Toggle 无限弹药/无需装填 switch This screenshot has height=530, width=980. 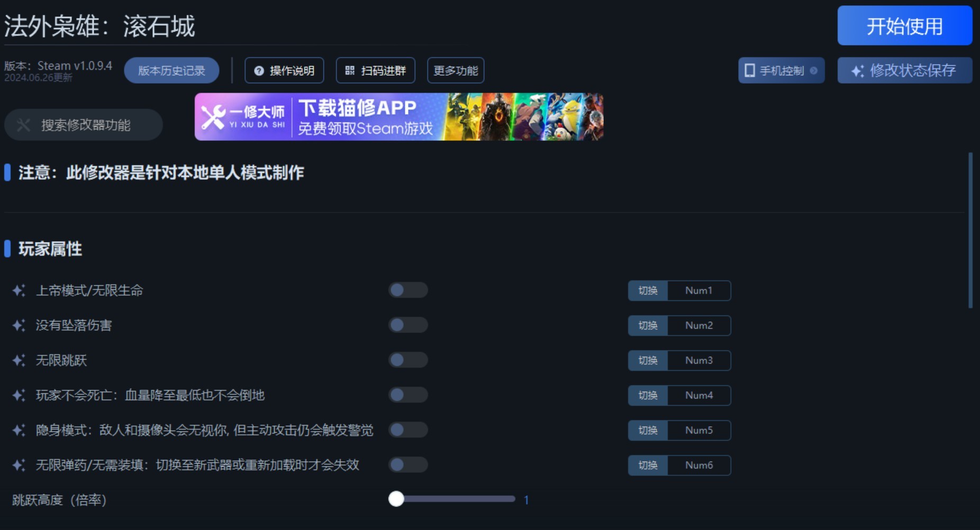click(408, 465)
